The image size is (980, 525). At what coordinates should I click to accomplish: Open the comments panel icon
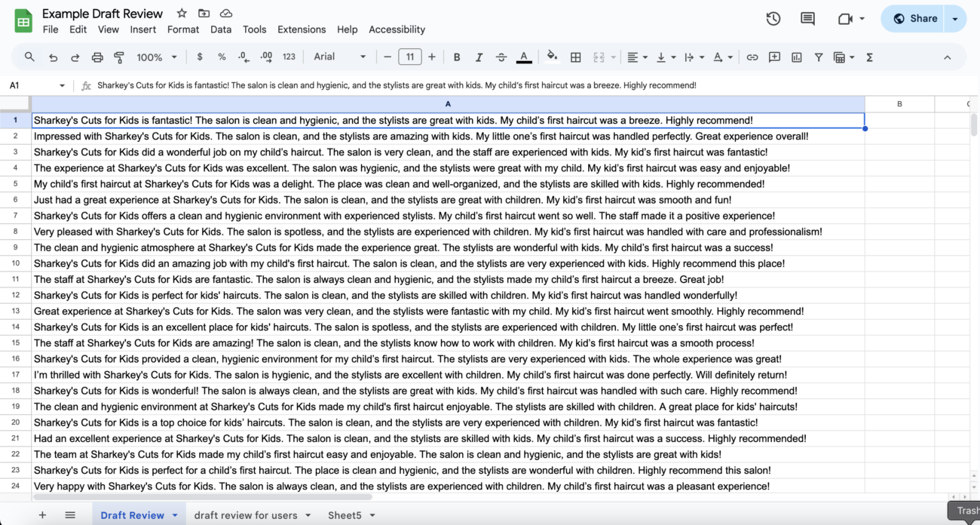[807, 19]
